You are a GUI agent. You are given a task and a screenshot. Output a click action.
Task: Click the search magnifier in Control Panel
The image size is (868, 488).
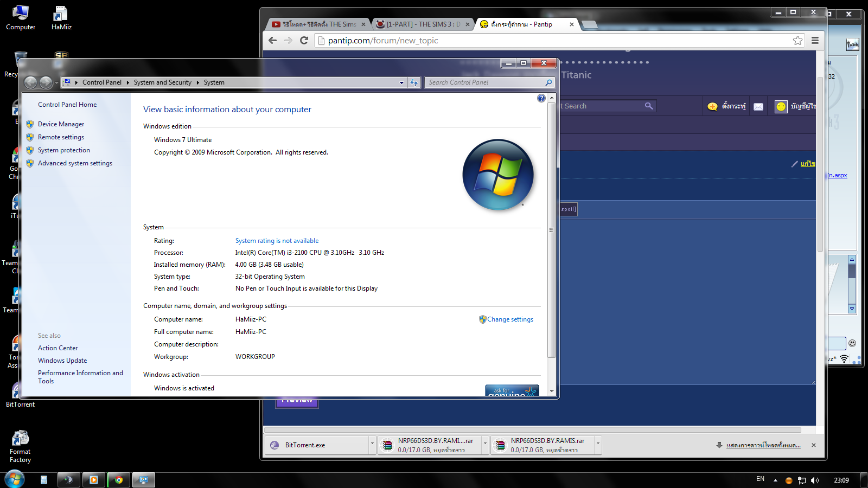click(x=548, y=82)
